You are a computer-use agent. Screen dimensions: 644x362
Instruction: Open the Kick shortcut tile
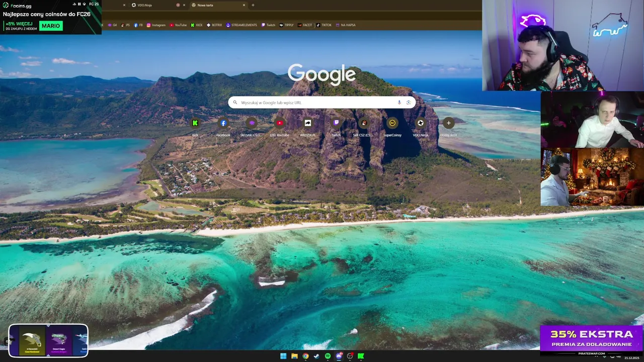coord(195,126)
